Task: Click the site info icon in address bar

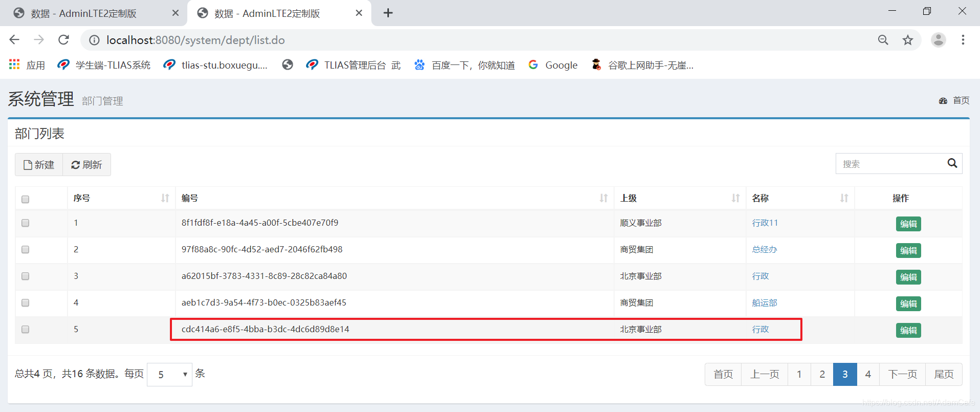Action: coord(94,40)
